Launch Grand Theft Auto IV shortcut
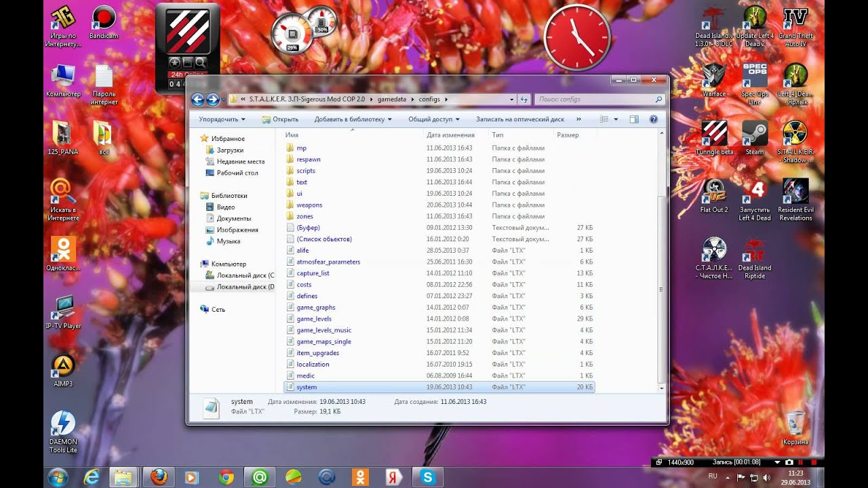The width and height of the screenshot is (868, 488). pos(795,26)
